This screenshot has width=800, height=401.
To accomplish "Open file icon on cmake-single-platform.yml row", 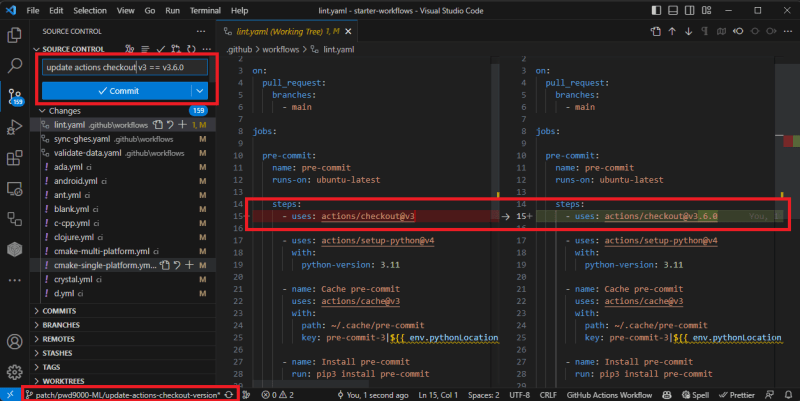I will point(164,265).
